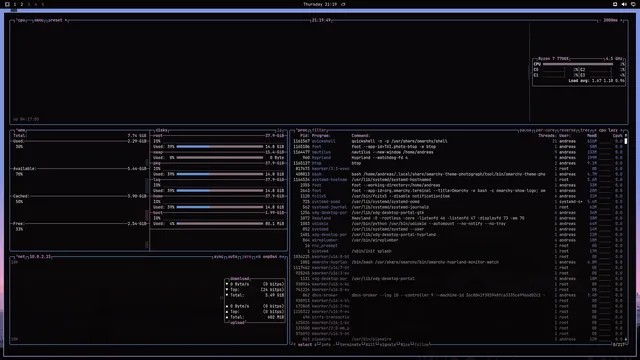Toggle tree view in proc

point(585,130)
